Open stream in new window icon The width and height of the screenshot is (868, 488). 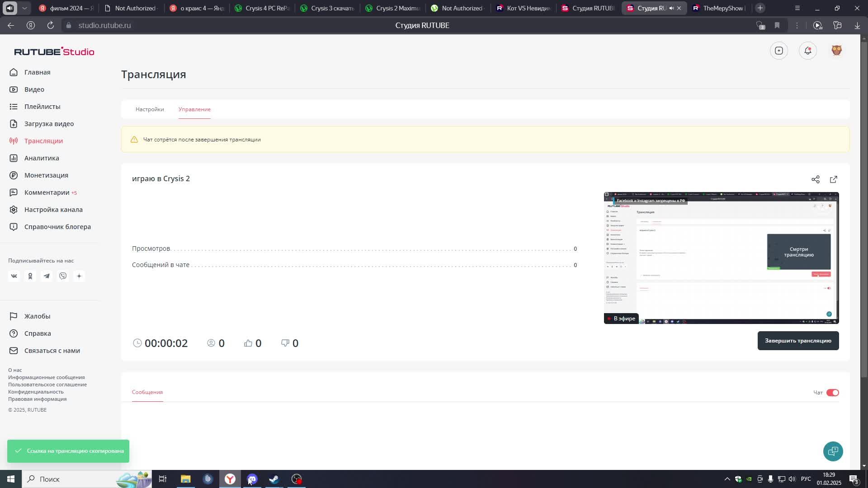click(x=834, y=179)
